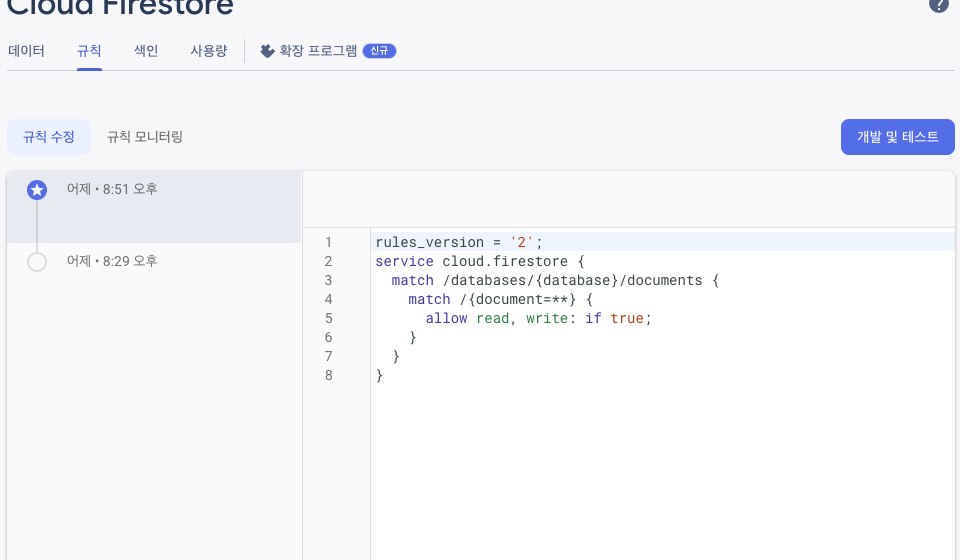960x560 pixels.
Task: Click the 'true' keyword in rules
Action: coord(627,318)
